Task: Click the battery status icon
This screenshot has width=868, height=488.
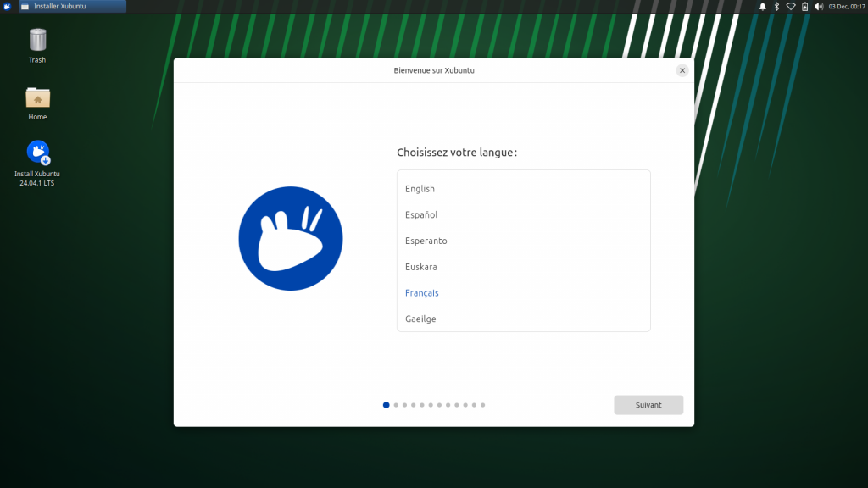Action: click(804, 6)
